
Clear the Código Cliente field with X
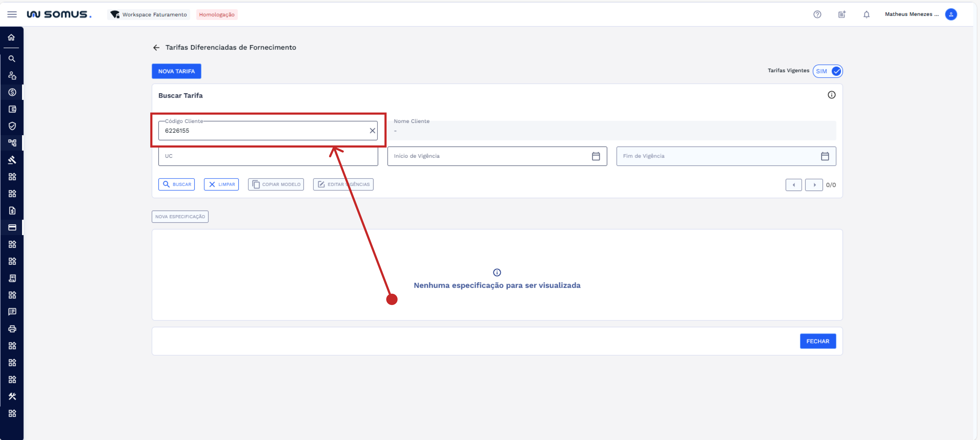[372, 131]
